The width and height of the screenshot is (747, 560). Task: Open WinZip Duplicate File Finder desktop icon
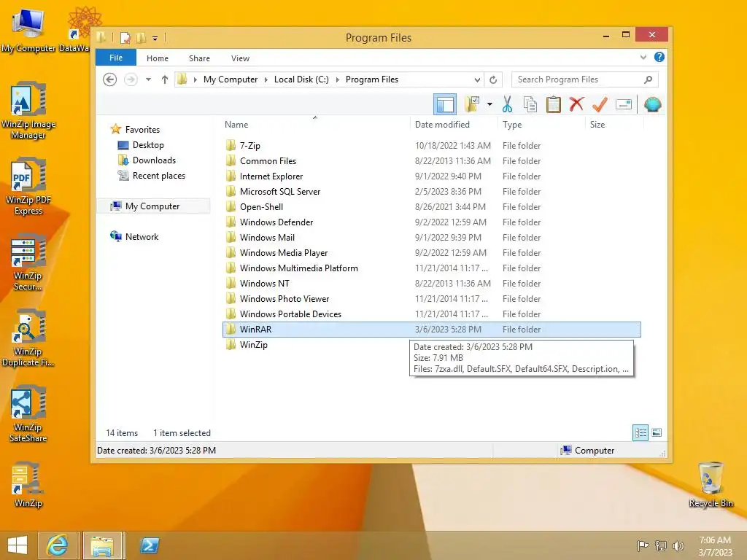[x=28, y=338]
